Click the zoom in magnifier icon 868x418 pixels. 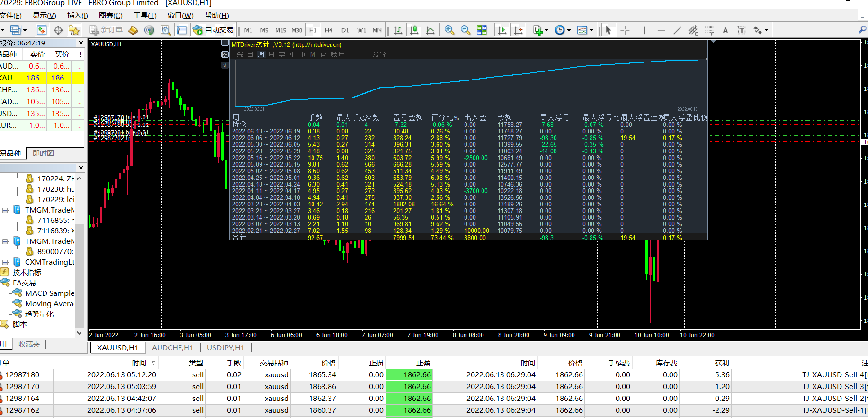coord(449,30)
